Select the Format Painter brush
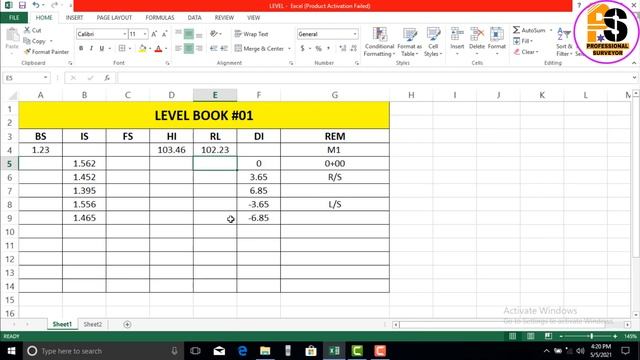The image size is (640, 360). click(x=27, y=51)
